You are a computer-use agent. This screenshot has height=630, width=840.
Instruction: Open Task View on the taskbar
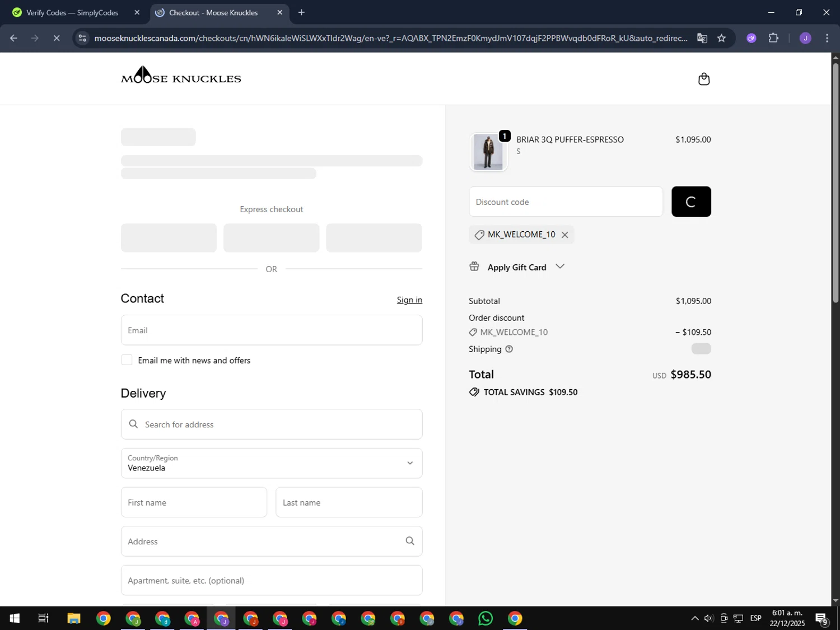[x=43, y=618]
